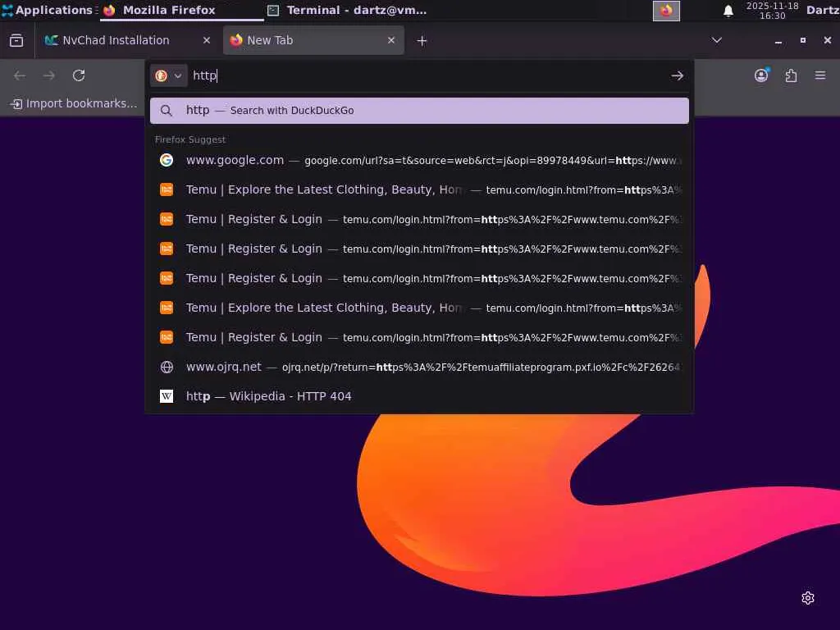Click the Google favicon in the suggestions
Viewport: 840px width, 630px height.
167,160
